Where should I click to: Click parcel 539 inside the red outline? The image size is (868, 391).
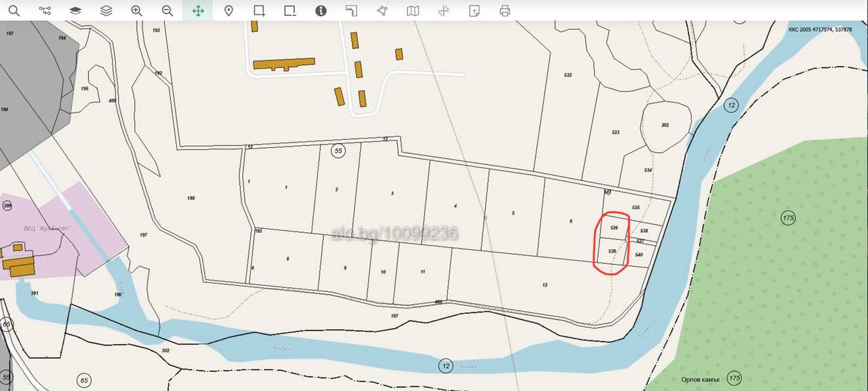pos(612,251)
